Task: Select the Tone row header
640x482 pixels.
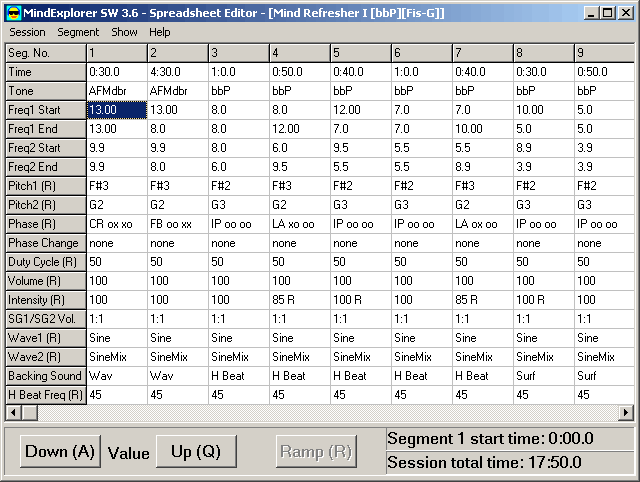Action: [x=46, y=91]
